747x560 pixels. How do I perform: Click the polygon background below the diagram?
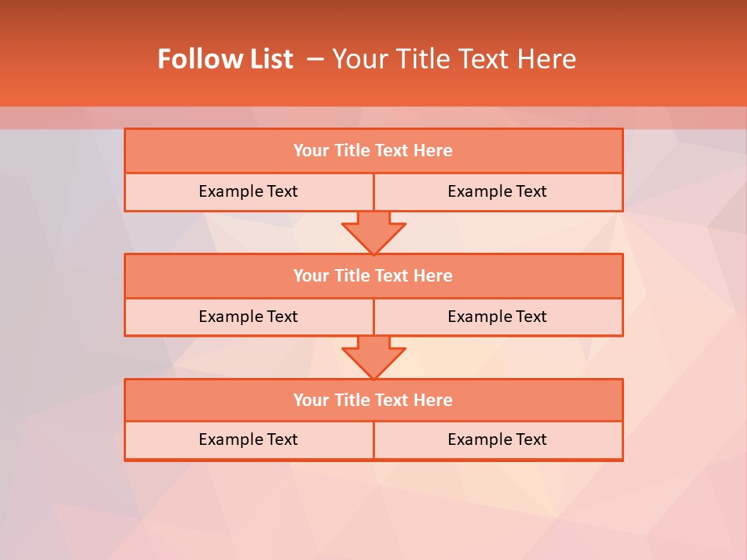coord(373,510)
